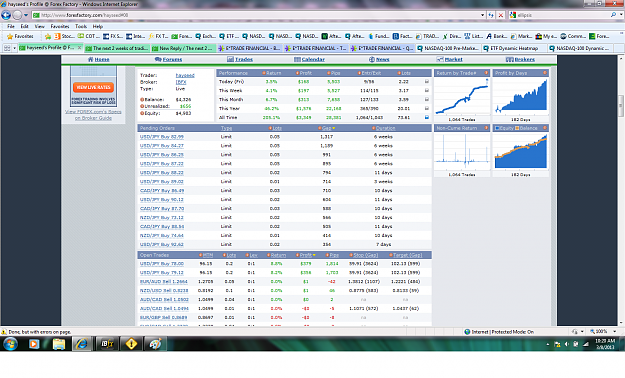Click the browser Back arrow button

pyautogui.click(x=6, y=15)
